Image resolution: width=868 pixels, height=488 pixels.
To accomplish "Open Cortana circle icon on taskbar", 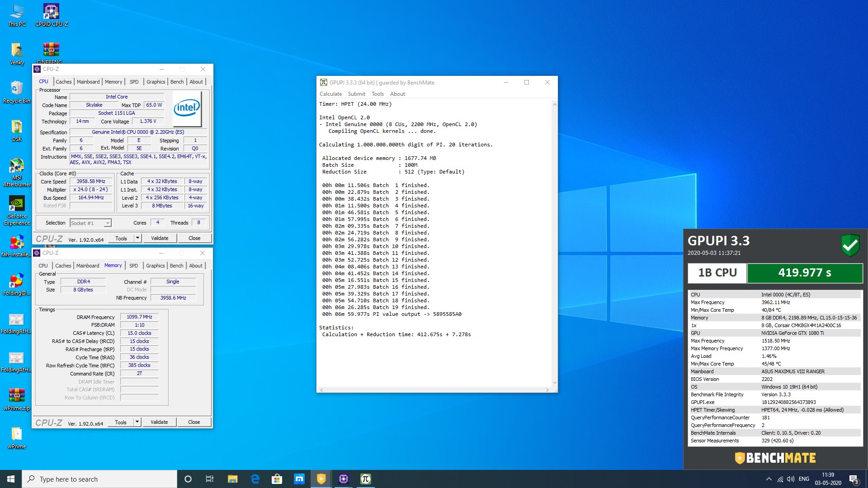I will pyautogui.click(x=188, y=479).
